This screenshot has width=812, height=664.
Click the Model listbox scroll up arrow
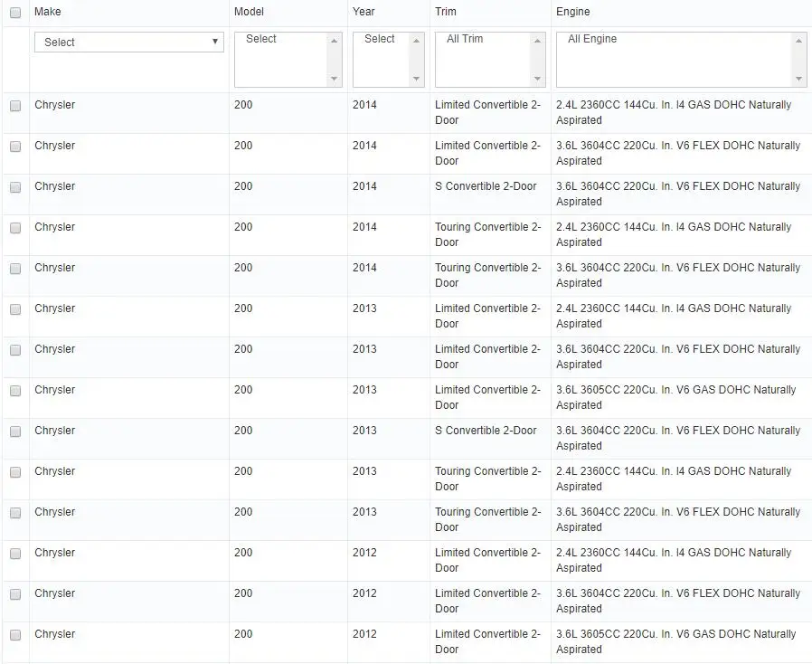tap(334, 41)
